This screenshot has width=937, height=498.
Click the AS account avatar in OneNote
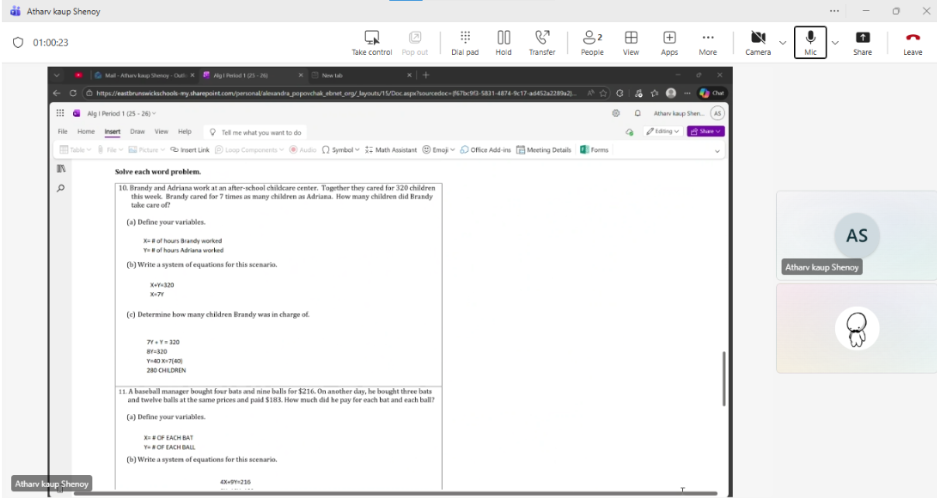[x=717, y=113]
